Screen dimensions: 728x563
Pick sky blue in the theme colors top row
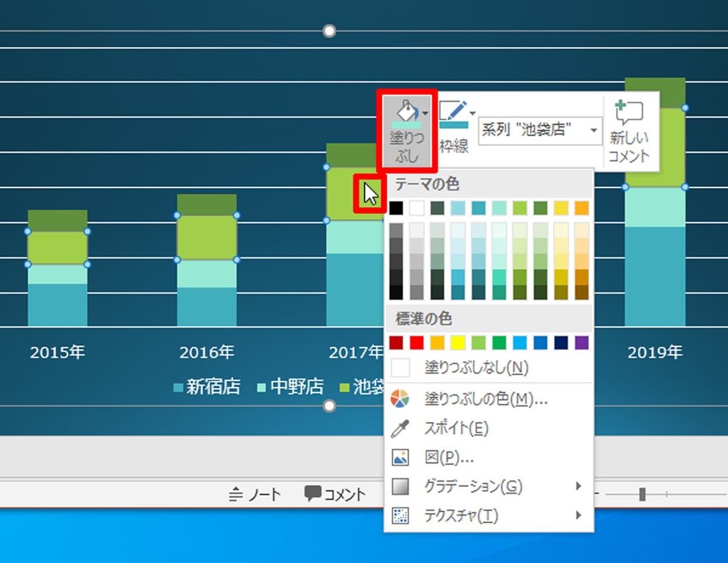[458, 208]
